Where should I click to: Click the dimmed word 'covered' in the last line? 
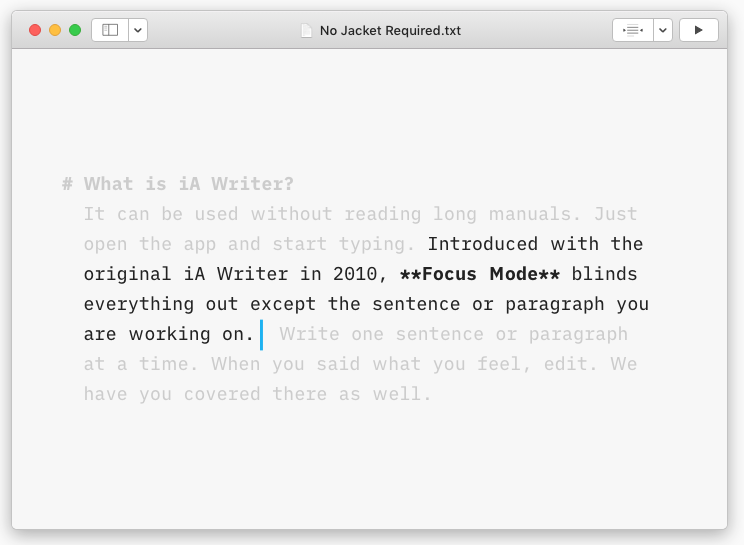(222, 394)
